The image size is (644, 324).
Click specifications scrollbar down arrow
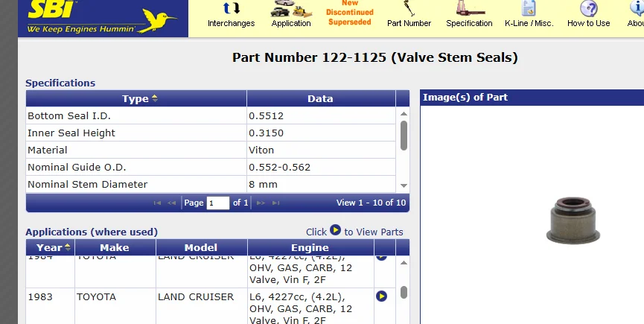[x=404, y=185]
